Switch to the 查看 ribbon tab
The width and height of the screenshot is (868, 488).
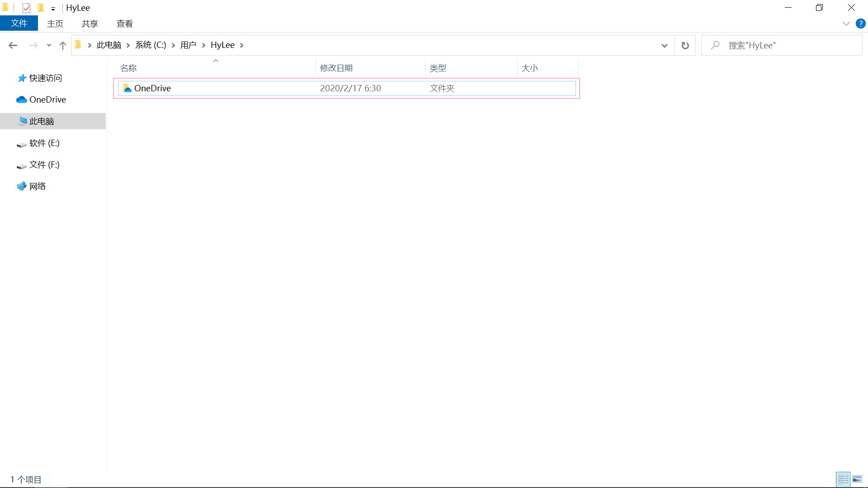(124, 23)
